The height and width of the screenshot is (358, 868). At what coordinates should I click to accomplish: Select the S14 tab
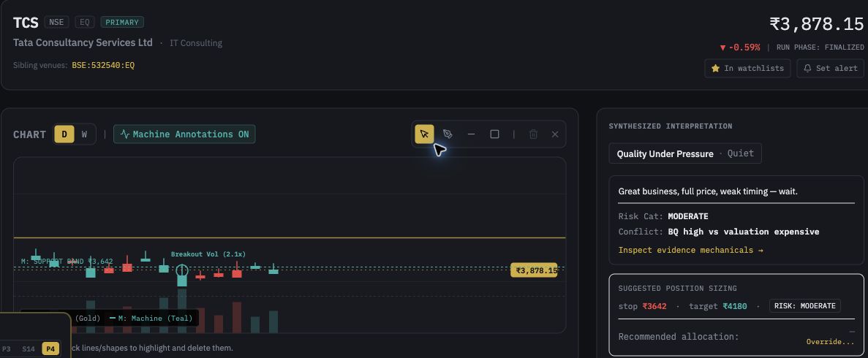[x=29, y=349]
